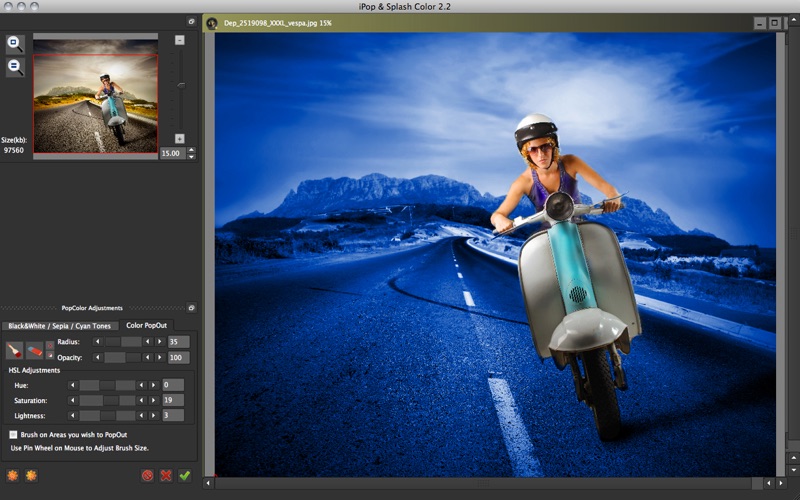The height and width of the screenshot is (500, 800).
Task: Click the Radius value input field
Action: pyautogui.click(x=178, y=342)
